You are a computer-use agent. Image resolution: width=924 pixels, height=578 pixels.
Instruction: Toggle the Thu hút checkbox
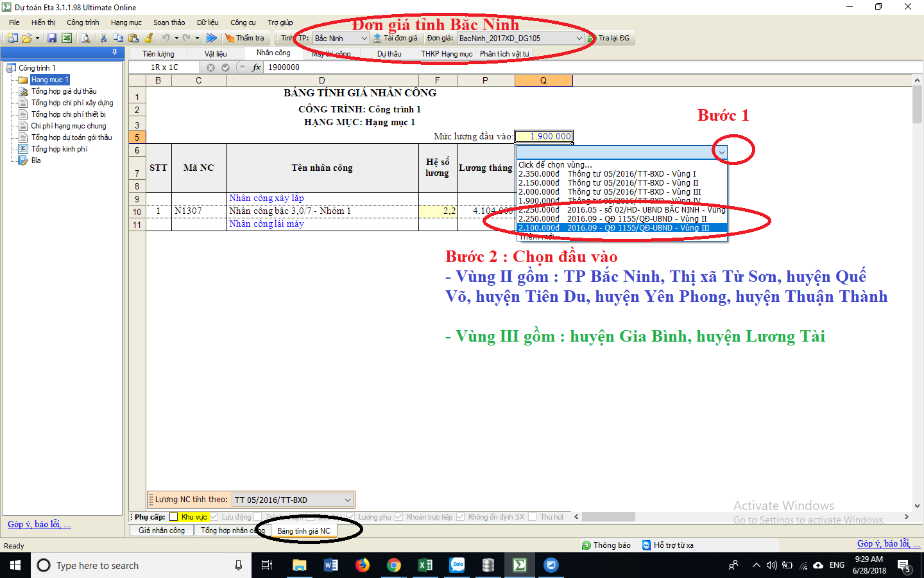[532, 517]
